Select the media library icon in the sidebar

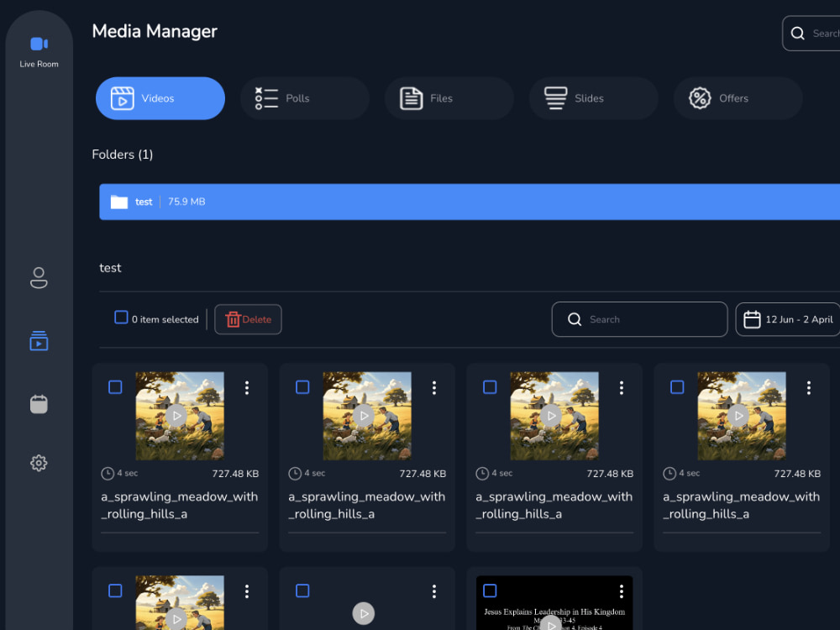click(x=39, y=341)
